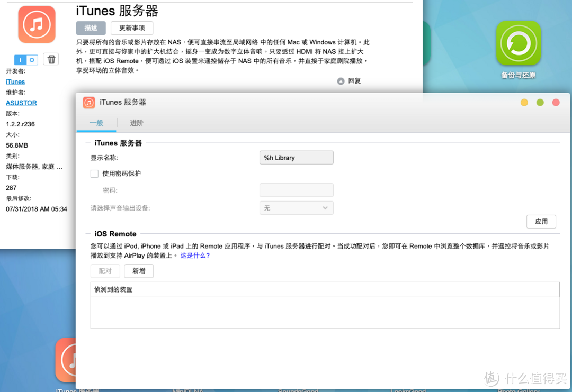
Task: Open the ASUSTOR maintainer link
Action: 21,103
